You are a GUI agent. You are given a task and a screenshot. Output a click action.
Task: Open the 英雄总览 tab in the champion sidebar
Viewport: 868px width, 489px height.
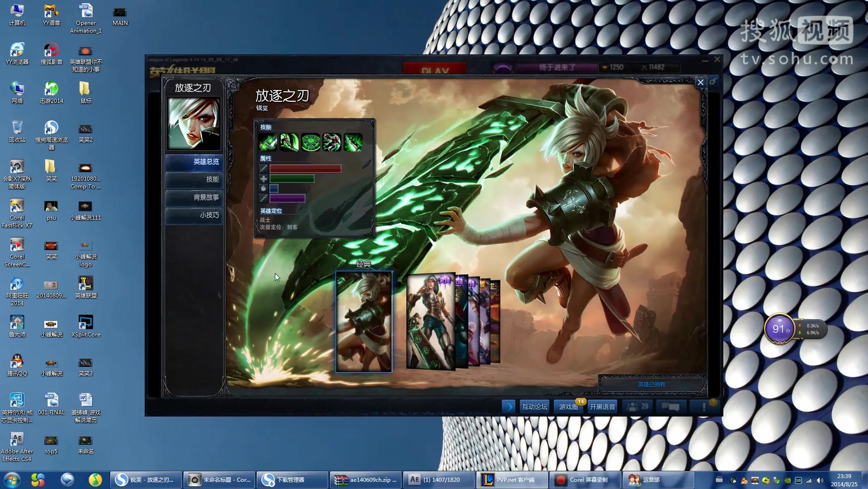coord(194,161)
